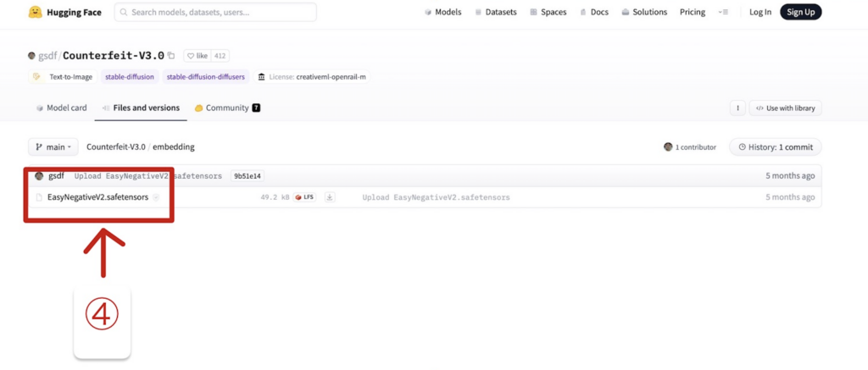Click the 9b51e14 commit hash

click(x=248, y=176)
